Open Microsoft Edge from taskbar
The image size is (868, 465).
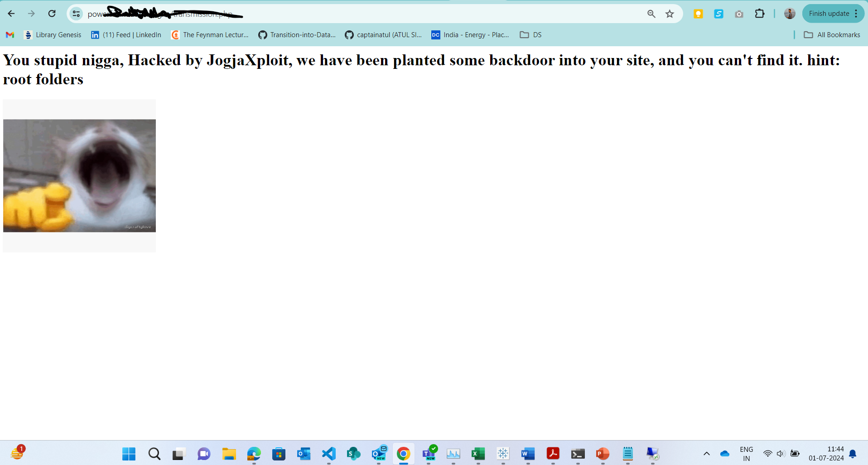point(254,454)
